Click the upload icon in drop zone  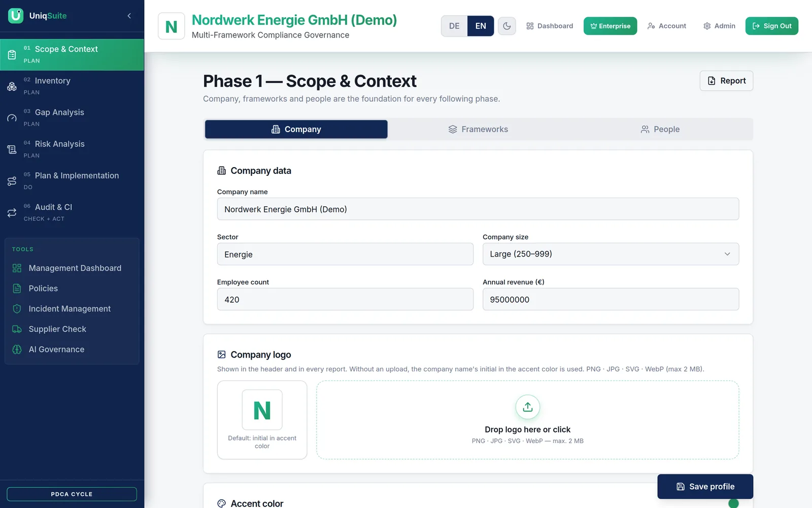click(x=528, y=407)
